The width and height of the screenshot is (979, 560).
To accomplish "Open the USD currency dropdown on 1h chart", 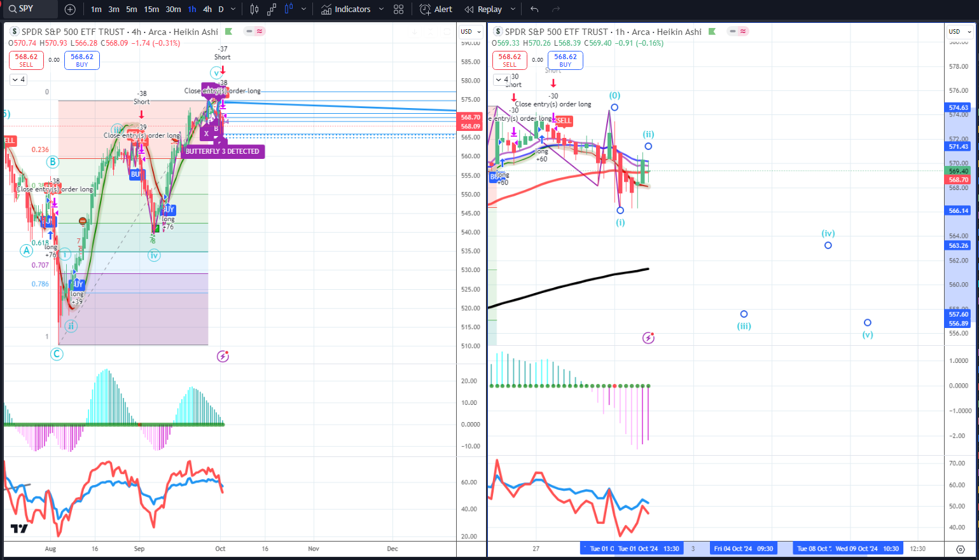I will point(960,31).
